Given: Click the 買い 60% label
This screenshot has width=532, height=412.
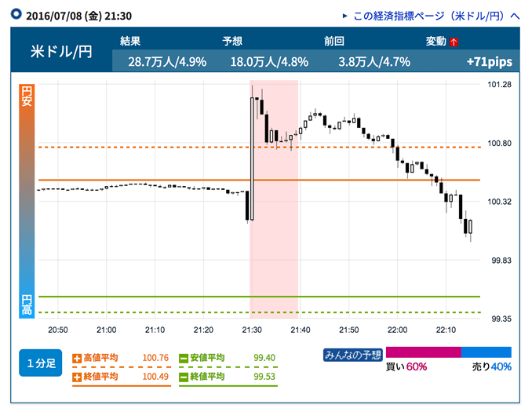Looking at the screenshot, I should pos(406,366).
